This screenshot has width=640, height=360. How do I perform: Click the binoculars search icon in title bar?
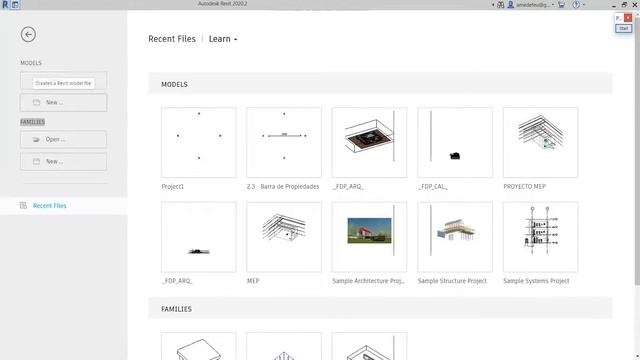click(500, 5)
